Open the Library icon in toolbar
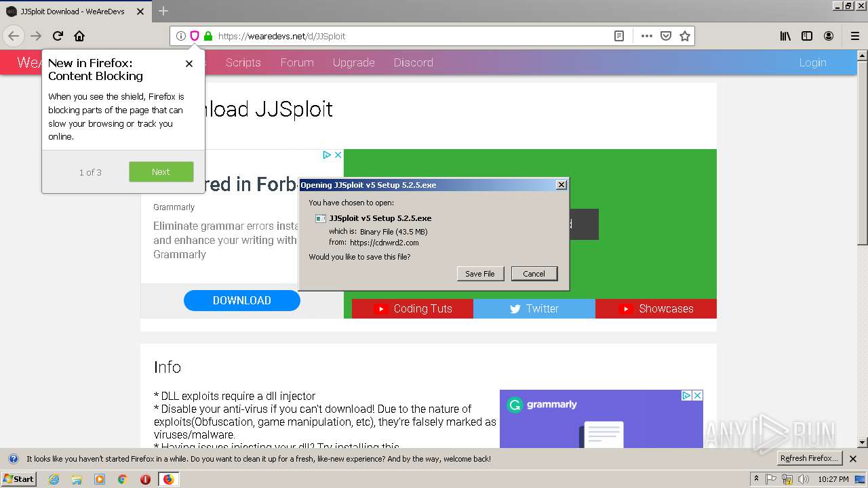The width and height of the screenshot is (868, 488). coord(785,36)
